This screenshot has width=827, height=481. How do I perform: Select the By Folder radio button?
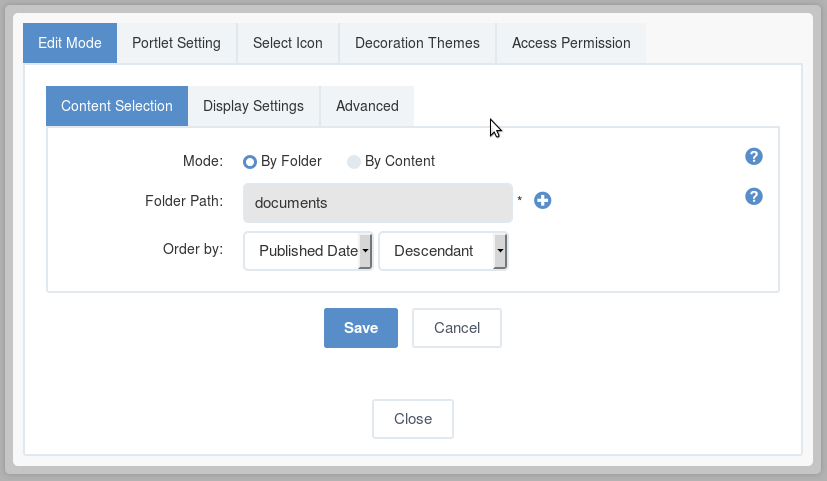(x=249, y=161)
